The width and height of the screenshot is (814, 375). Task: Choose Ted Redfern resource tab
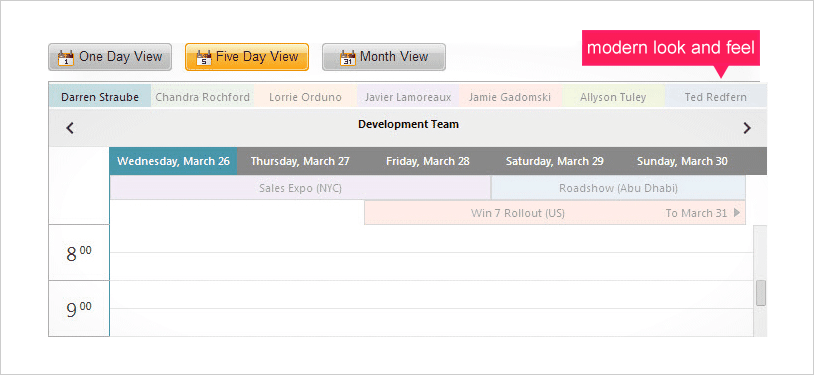(716, 97)
